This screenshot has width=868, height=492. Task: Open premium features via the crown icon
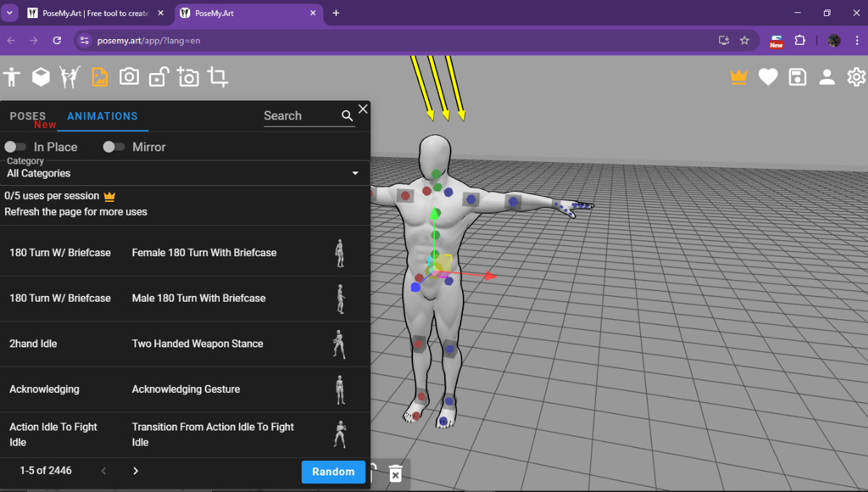click(x=739, y=77)
